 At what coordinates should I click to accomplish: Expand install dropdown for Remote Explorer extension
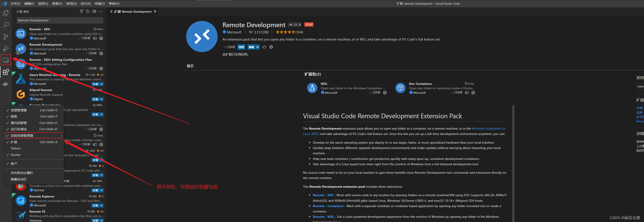point(101,206)
